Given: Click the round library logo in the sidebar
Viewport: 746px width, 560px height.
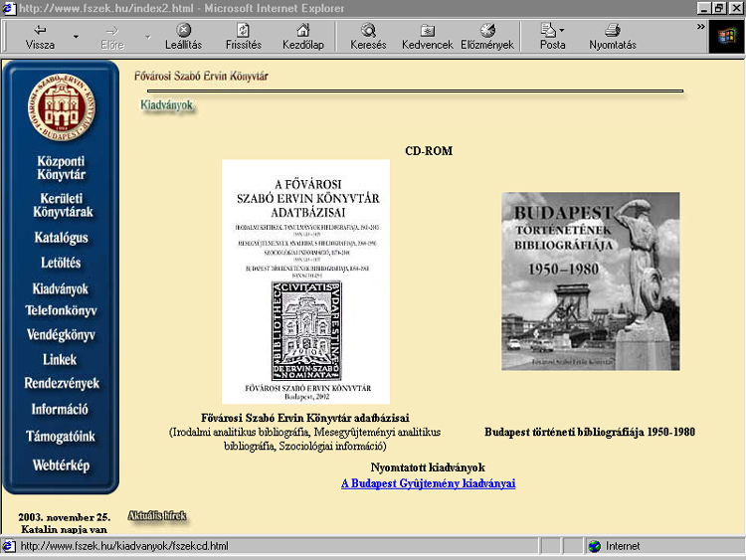Looking at the screenshot, I should pos(62,107).
